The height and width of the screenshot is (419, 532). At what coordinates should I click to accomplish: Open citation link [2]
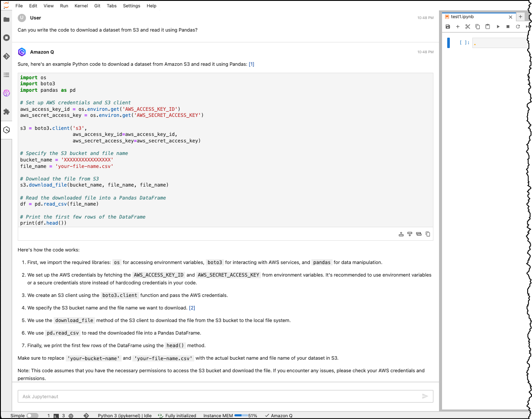tap(192, 308)
